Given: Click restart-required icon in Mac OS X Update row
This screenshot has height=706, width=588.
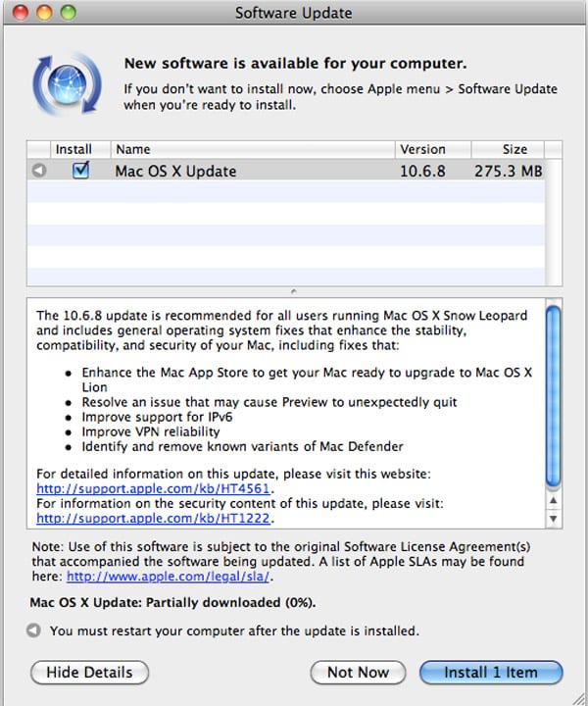Looking at the screenshot, I should [x=38, y=172].
